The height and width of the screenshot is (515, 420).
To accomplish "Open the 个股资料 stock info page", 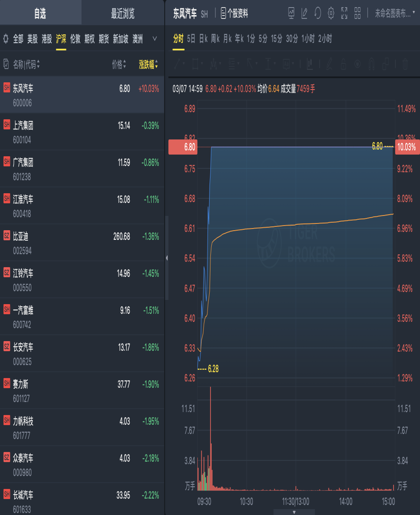I will click(234, 13).
